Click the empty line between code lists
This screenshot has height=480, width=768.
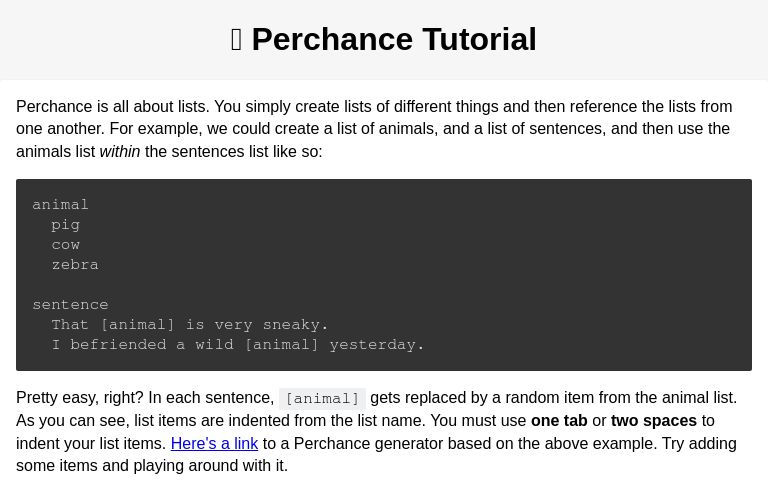[x=200, y=285]
